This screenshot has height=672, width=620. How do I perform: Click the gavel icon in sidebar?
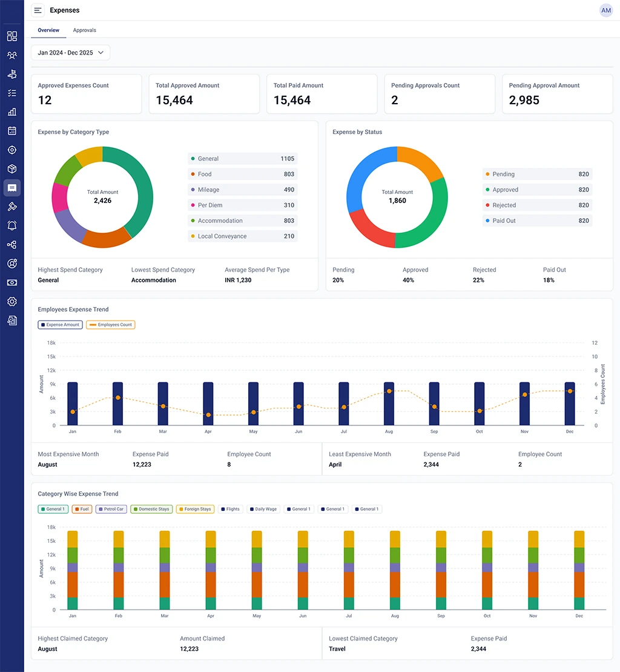[x=12, y=207]
